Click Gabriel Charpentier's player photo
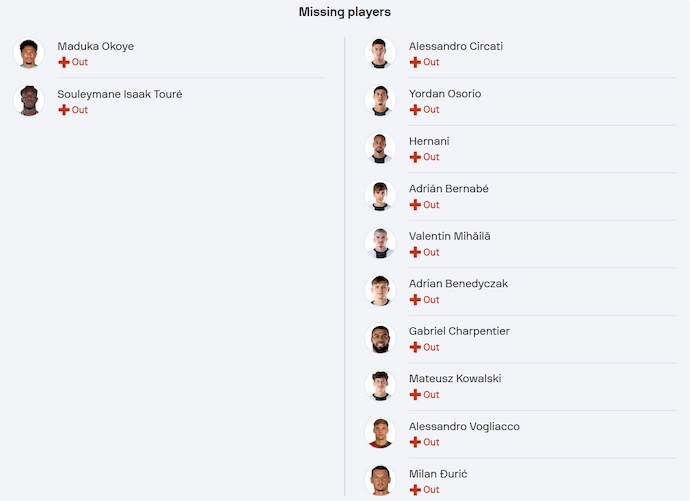This screenshot has width=690, height=501. pos(380,338)
